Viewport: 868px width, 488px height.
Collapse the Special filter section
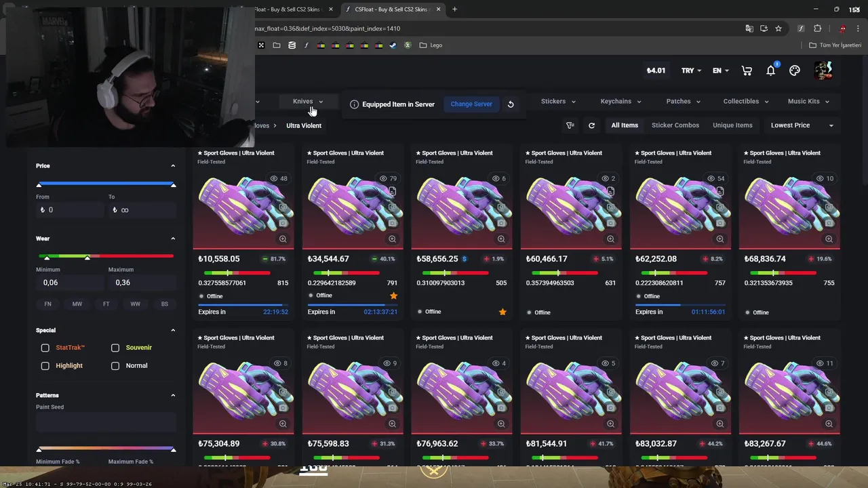[x=173, y=330]
